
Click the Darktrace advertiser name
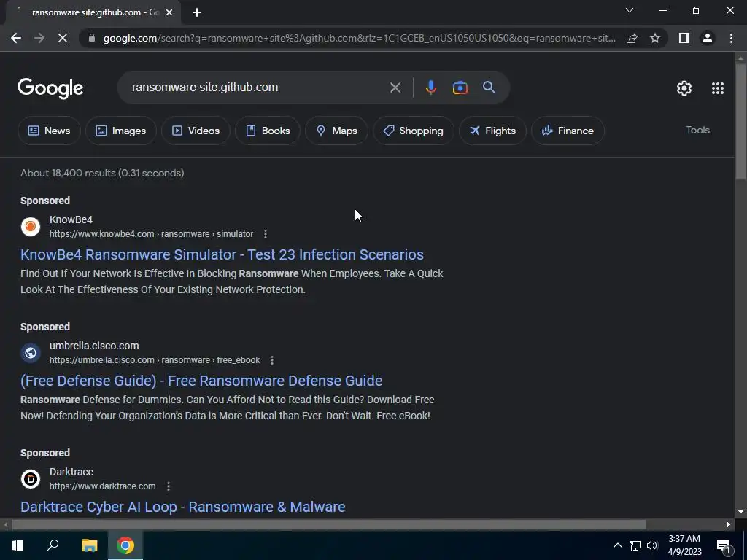[x=71, y=472]
